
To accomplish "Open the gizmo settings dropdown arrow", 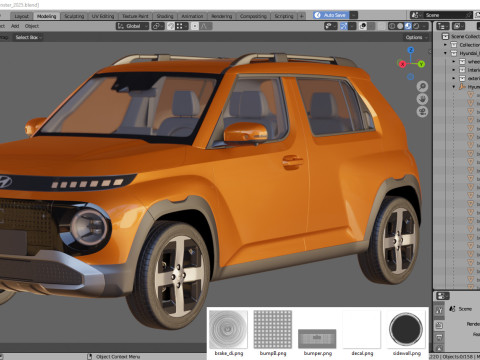I will click(352, 26).
